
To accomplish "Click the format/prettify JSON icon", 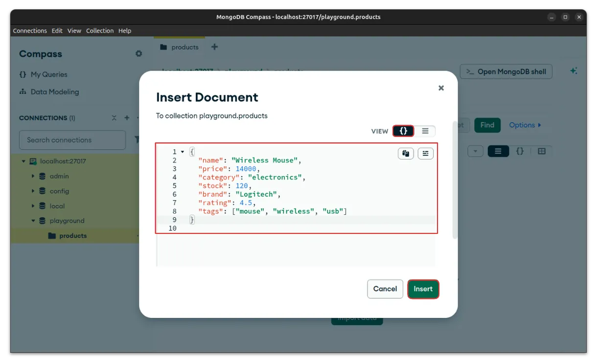I will click(425, 154).
